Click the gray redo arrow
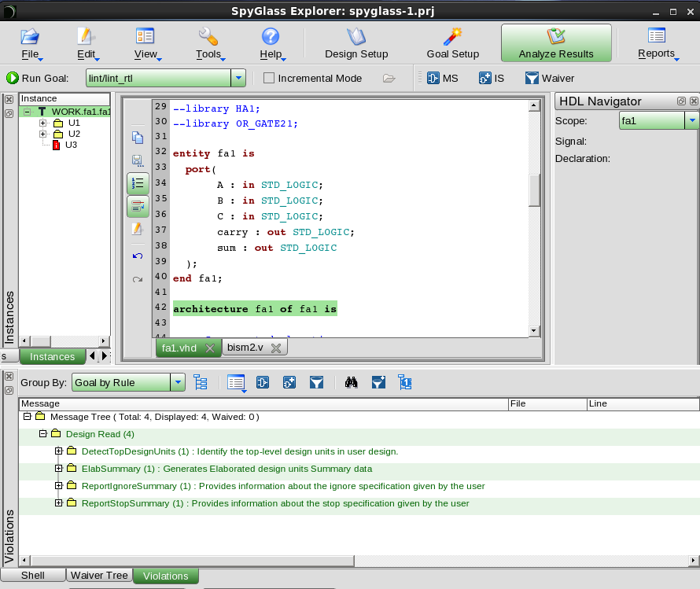Image resolution: width=700 pixels, height=589 pixels. point(138,279)
